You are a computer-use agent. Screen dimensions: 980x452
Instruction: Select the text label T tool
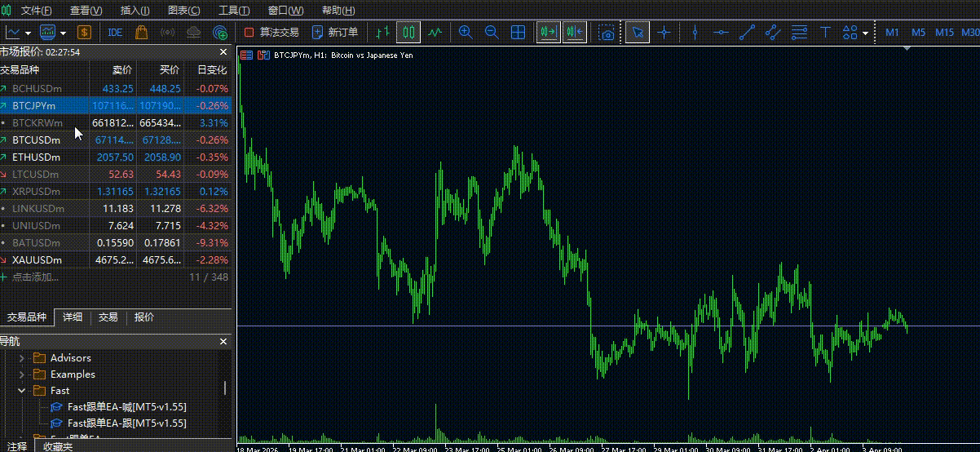click(825, 33)
